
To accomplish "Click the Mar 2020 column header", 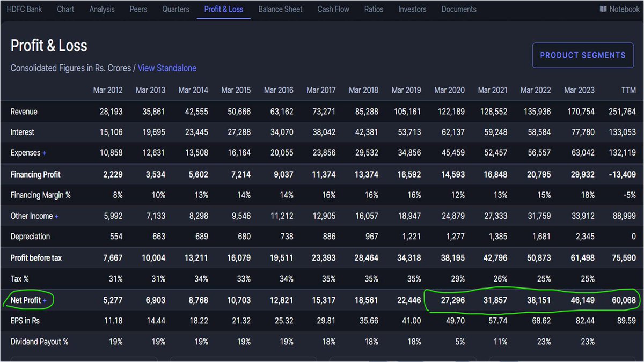I will [x=450, y=90].
